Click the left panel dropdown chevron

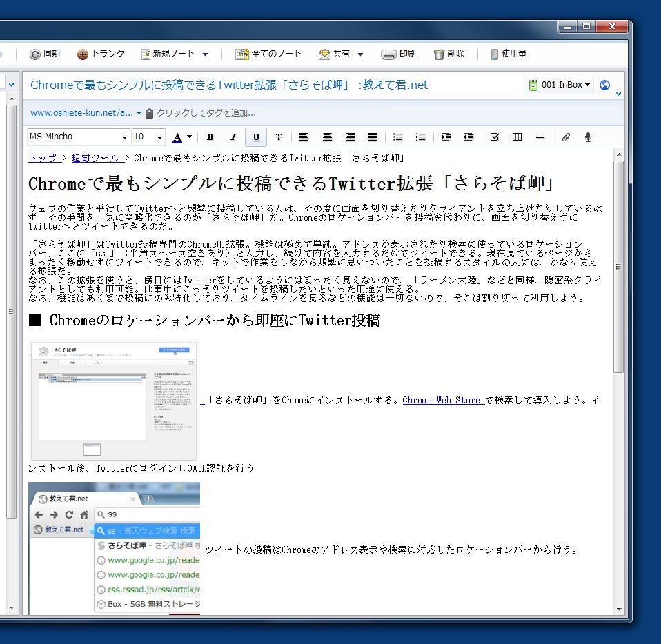click(11, 85)
